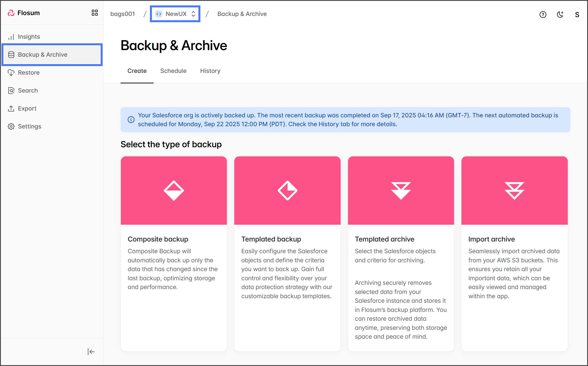Toggle dark mode moon icon
This screenshot has height=366, width=588.
560,15
